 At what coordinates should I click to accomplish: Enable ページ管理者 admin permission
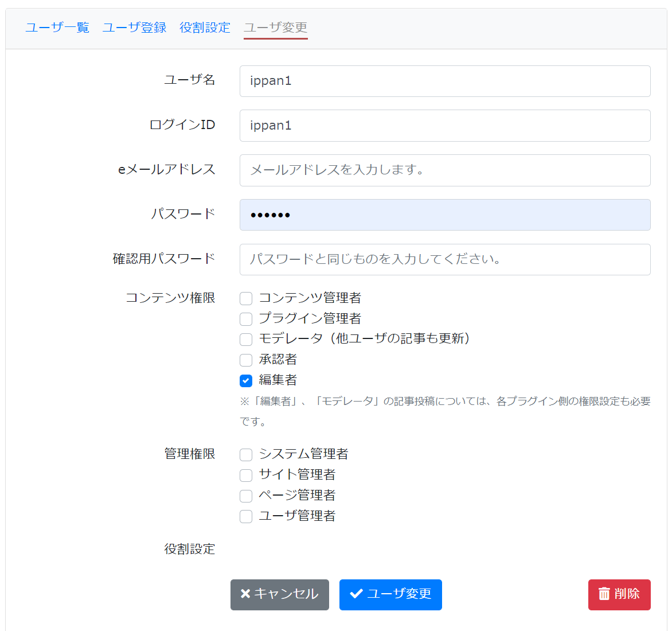tap(246, 496)
